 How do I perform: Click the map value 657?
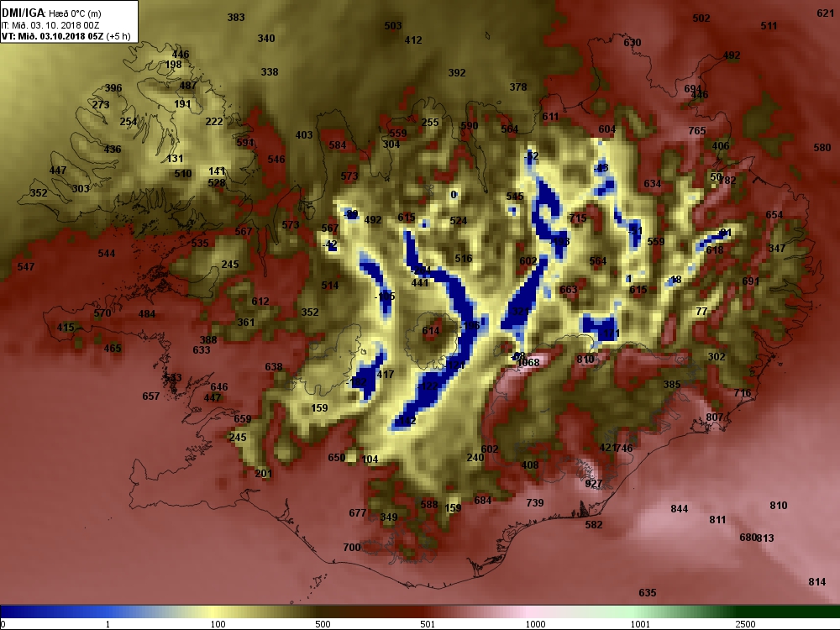pyautogui.click(x=151, y=396)
